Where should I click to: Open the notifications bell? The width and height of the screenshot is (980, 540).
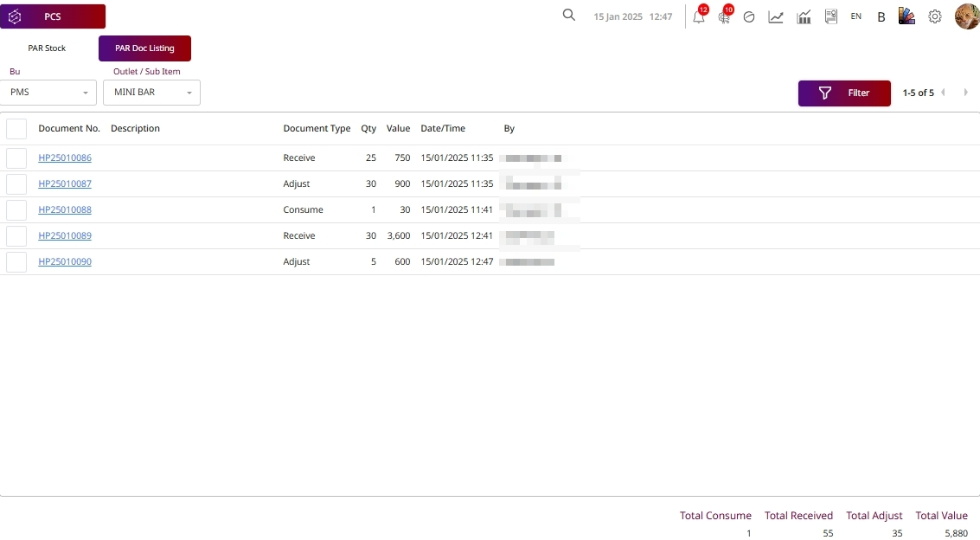click(x=699, y=16)
